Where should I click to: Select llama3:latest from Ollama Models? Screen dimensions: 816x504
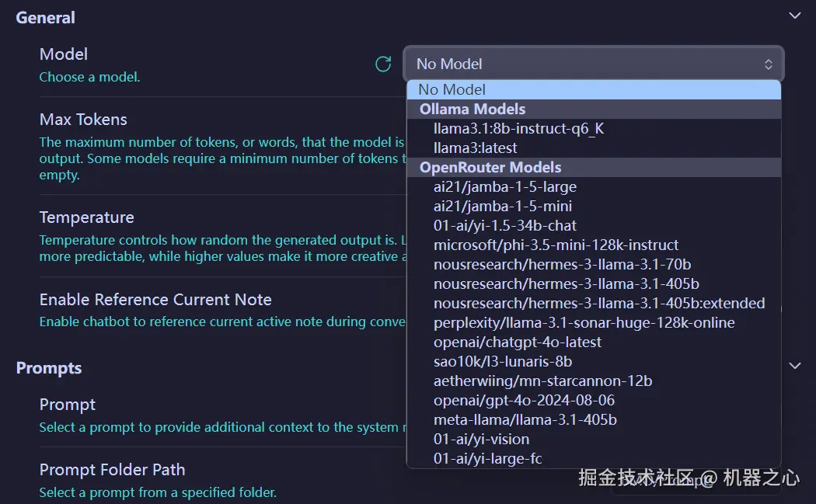pos(475,148)
